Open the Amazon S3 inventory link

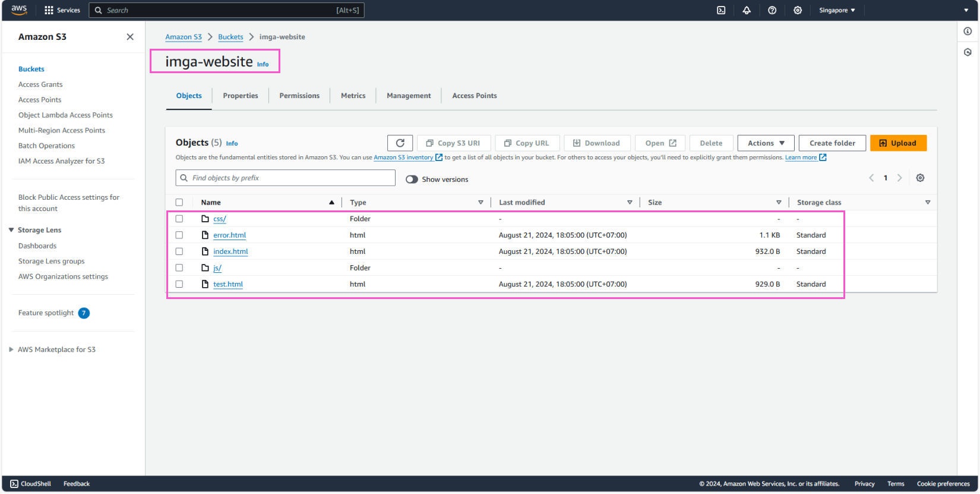403,158
